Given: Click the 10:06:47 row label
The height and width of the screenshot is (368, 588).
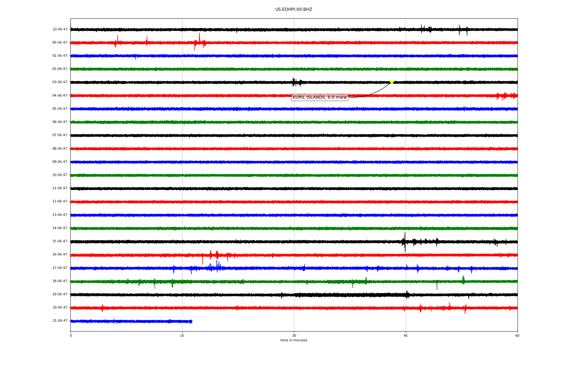Looking at the screenshot, I should tap(60, 175).
